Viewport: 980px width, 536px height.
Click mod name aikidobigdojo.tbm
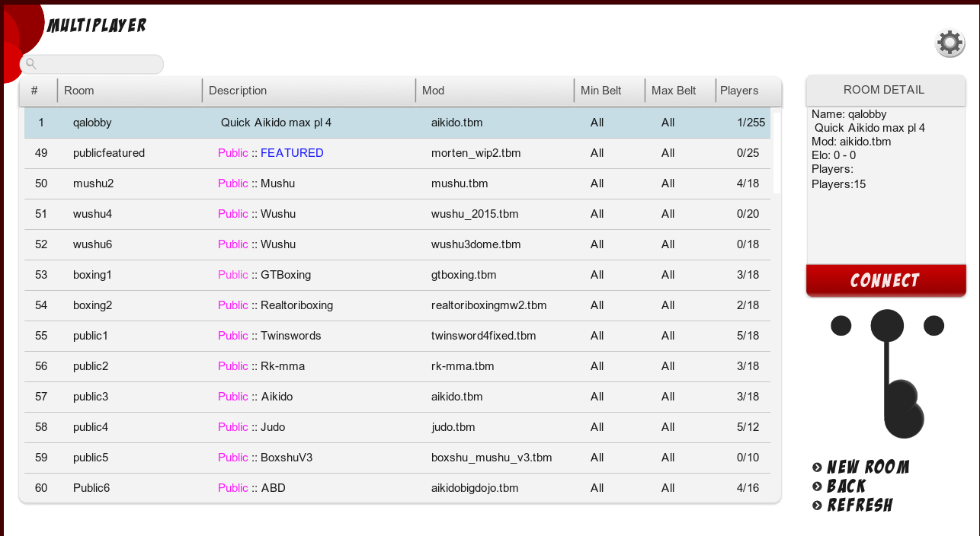point(475,488)
